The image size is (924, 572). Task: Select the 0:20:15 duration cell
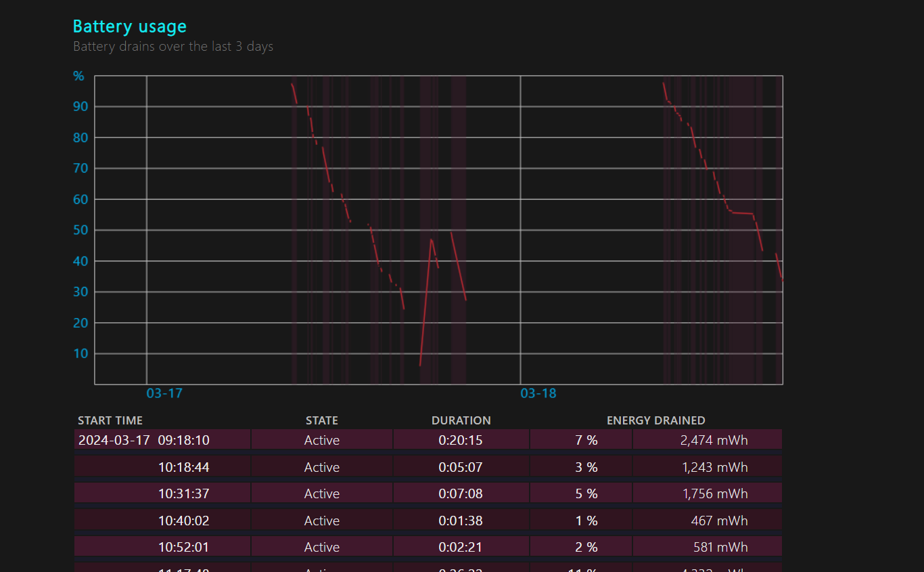461,439
